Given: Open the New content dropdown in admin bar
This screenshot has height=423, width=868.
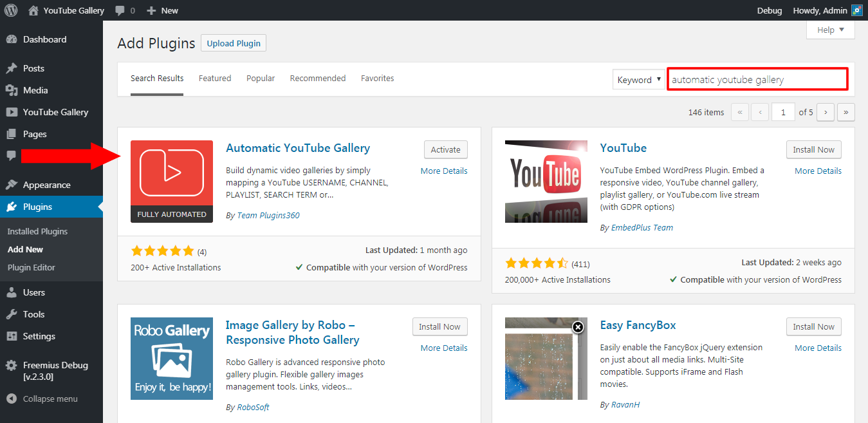Looking at the screenshot, I should coord(162,10).
